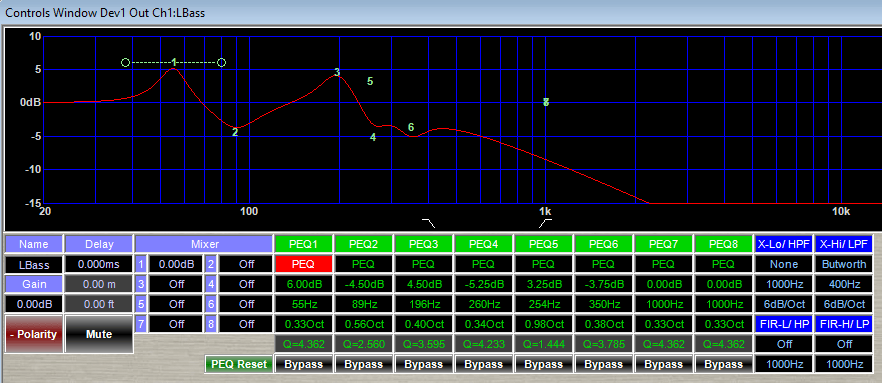
Task: Grab the right bandwidth handle of node 1
Action: [222, 62]
